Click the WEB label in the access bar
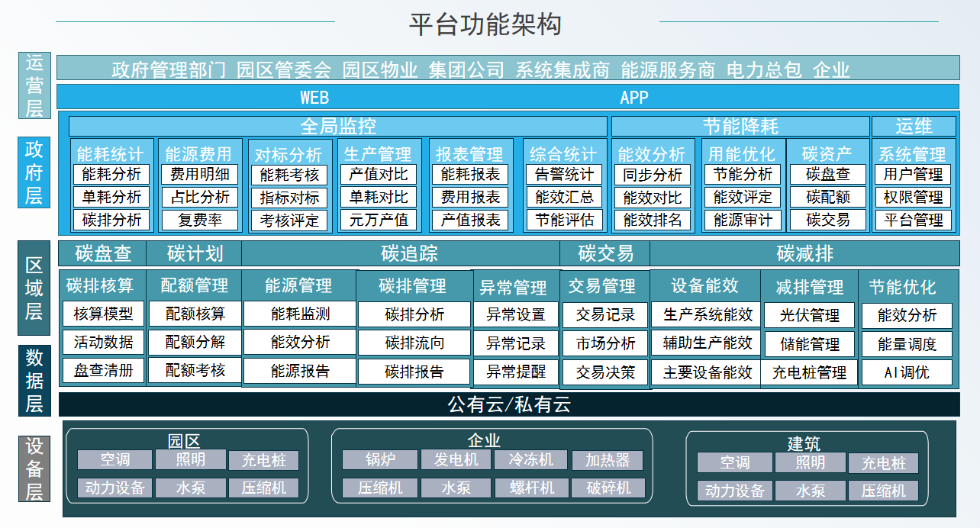Screen dimensions: 980x528 tap(314, 97)
